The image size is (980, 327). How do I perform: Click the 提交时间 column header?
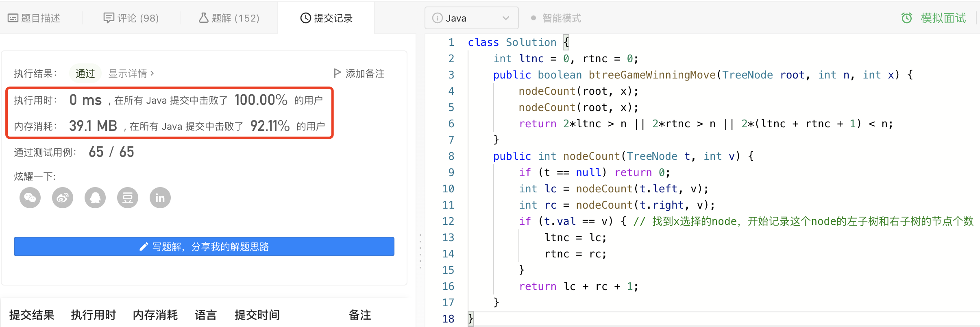click(x=257, y=315)
